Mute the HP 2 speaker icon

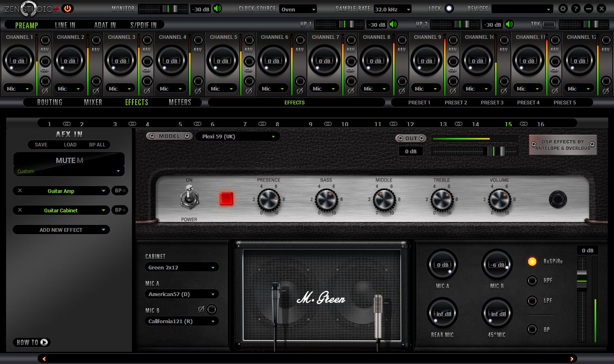click(x=509, y=24)
